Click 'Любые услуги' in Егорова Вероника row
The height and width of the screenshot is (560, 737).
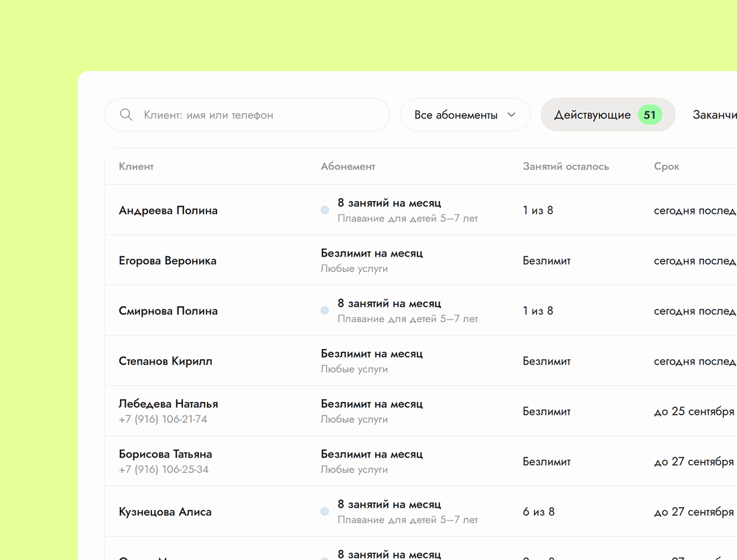pyautogui.click(x=354, y=269)
